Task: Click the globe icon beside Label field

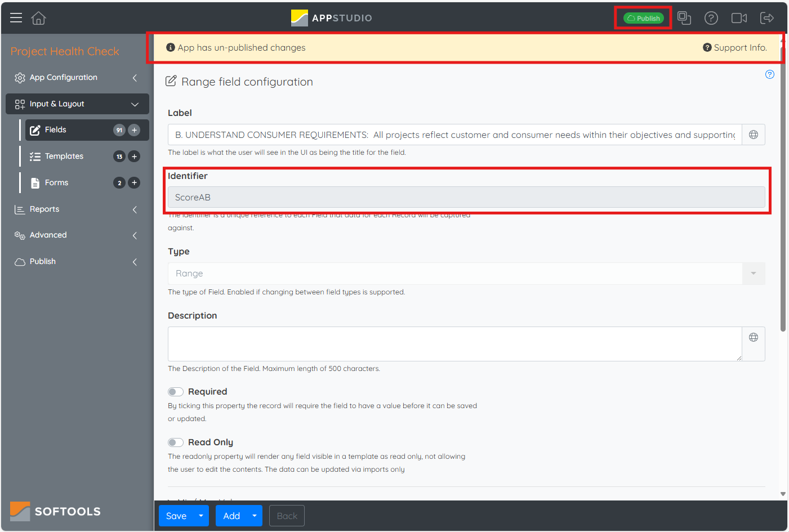Action: coord(754,135)
